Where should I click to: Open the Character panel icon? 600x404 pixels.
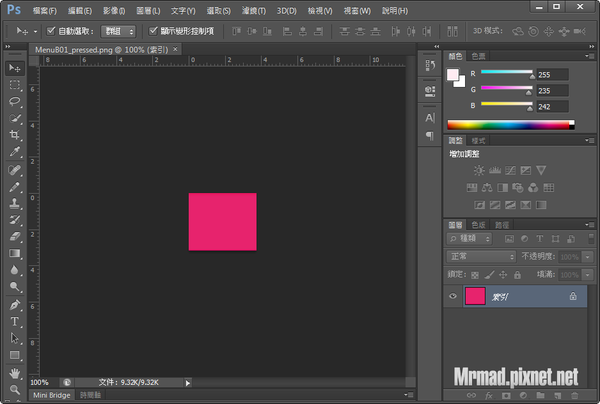tap(430, 118)
